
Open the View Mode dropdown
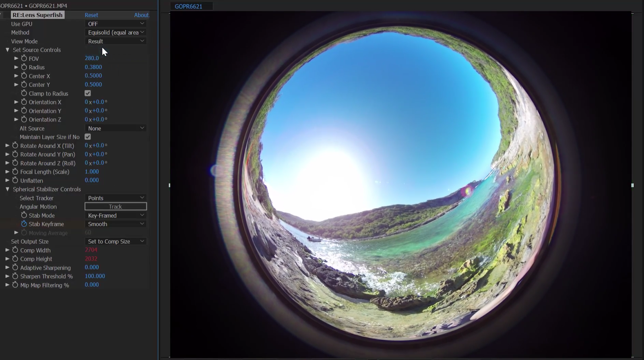[116, 41]
